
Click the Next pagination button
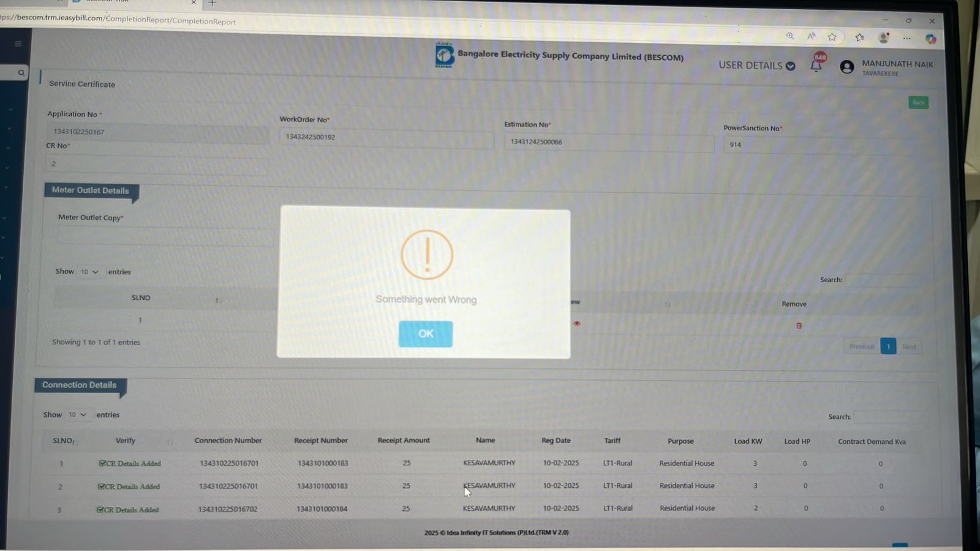pos(909,347)
